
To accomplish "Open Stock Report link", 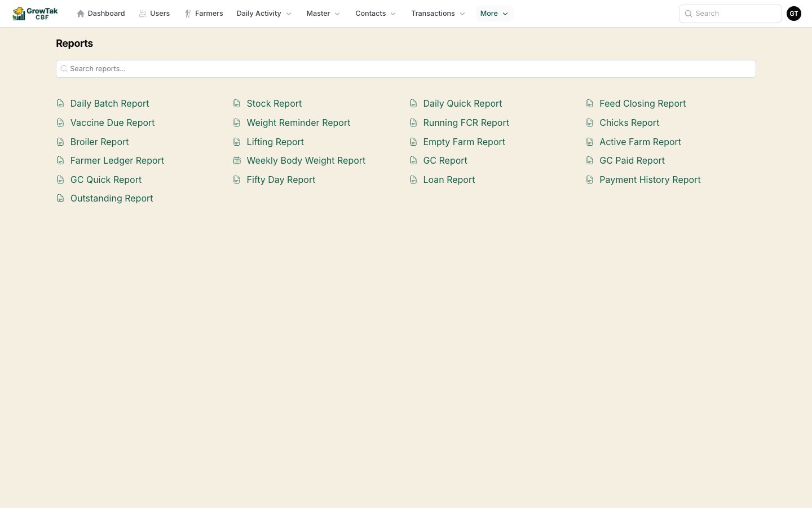I will (x=274, y=104).
